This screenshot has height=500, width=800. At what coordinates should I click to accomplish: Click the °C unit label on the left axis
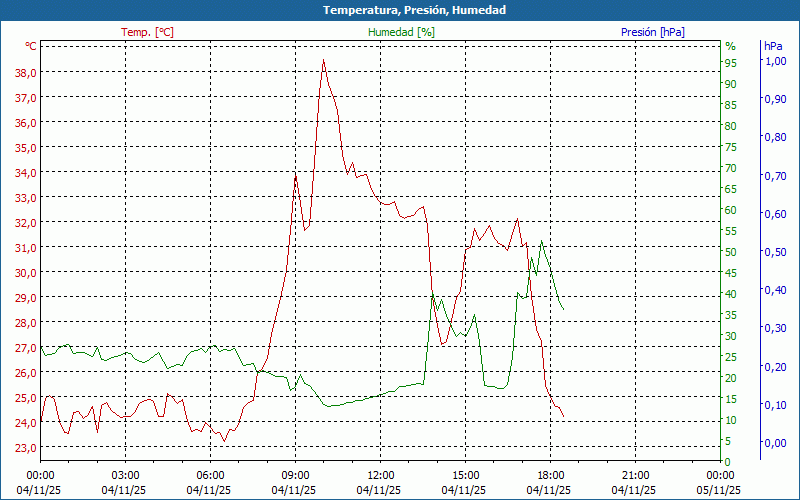tap(31, 46)
